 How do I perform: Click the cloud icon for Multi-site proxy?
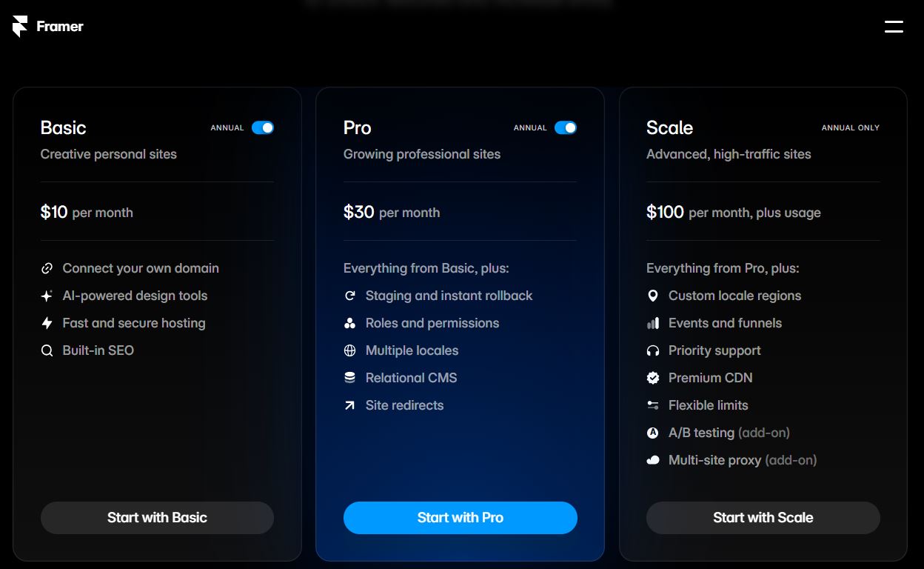point(653,460)
